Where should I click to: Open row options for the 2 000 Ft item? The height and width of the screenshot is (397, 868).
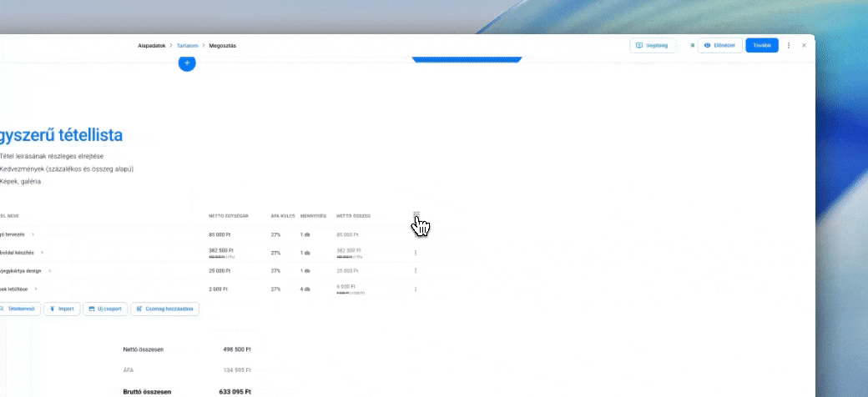click(416, 289)
